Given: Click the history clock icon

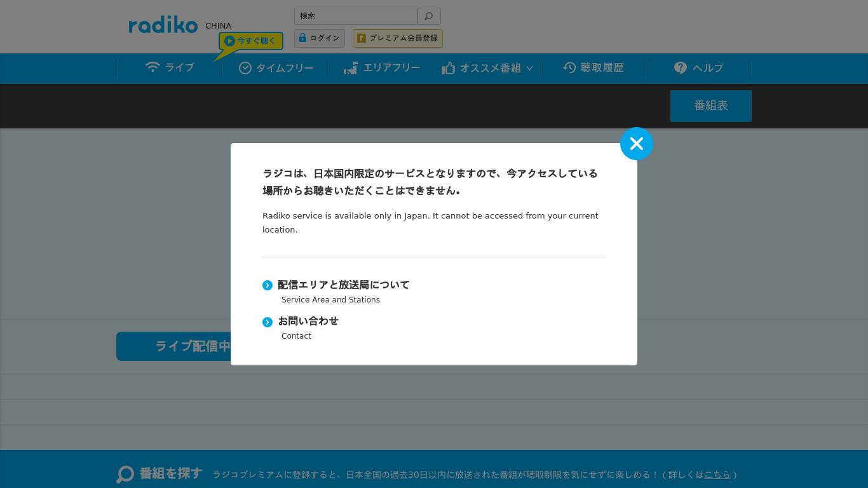Looking at the screenshot, I should [x=569, y=67].
